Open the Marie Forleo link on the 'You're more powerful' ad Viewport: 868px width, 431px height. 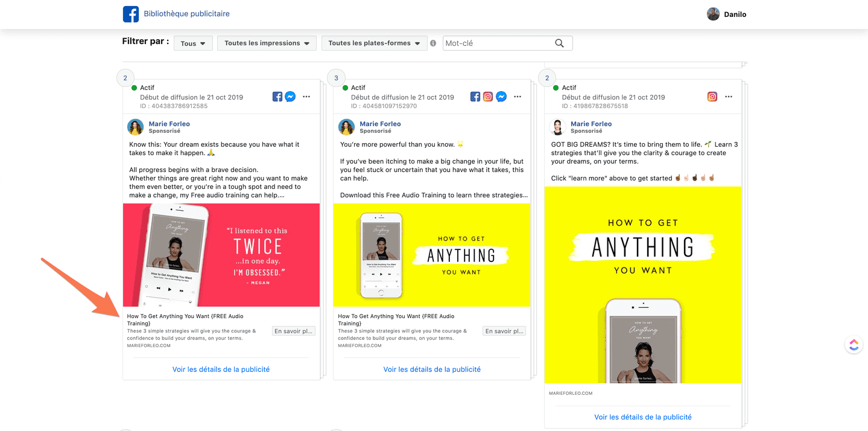tap(381, 124)
